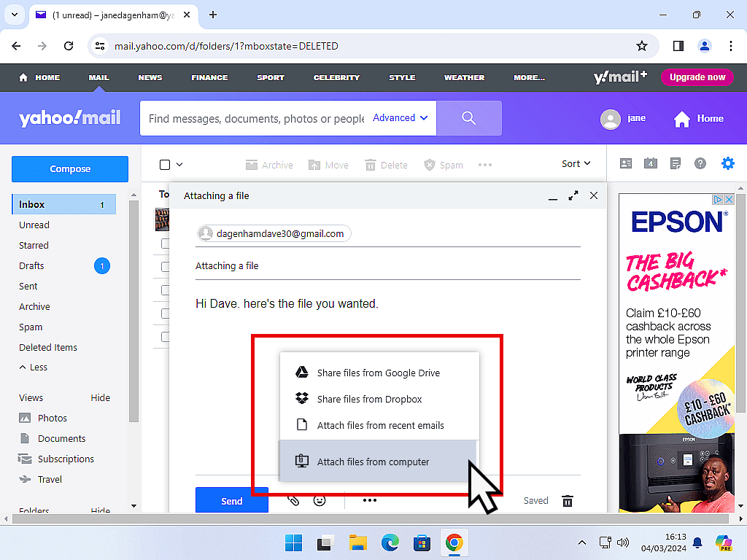Click the magnifier search button

point(469,118)
